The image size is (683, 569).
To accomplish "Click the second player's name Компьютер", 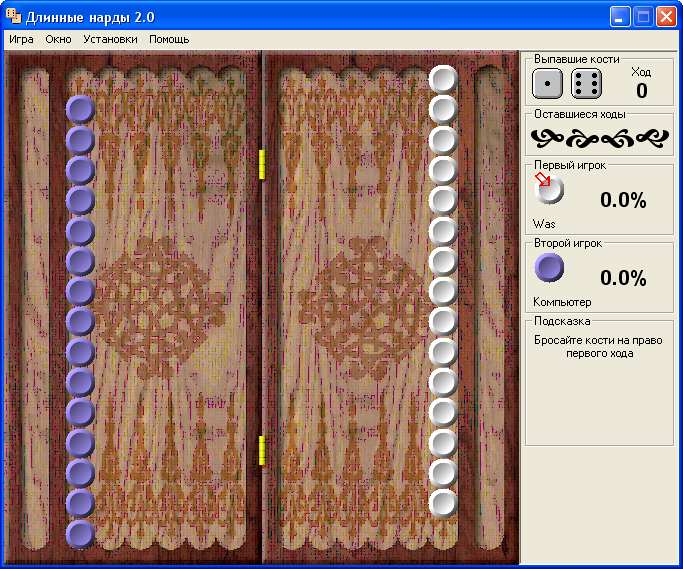I will tap(562, 302).
